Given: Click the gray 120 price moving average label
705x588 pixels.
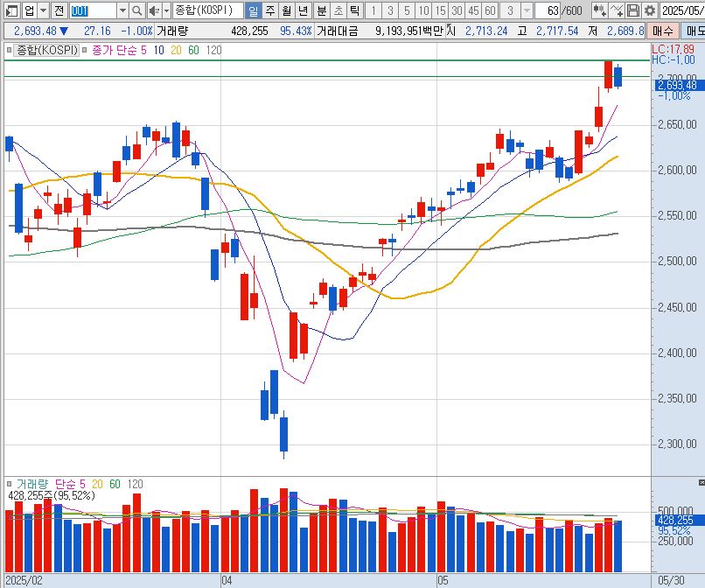Looking at the screenshot, I should [213, 51].
